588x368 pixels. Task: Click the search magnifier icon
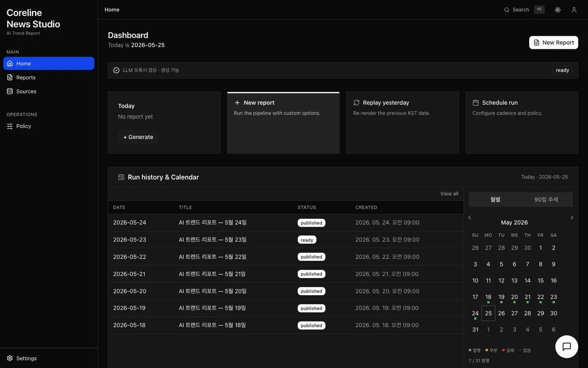point(507,10)
